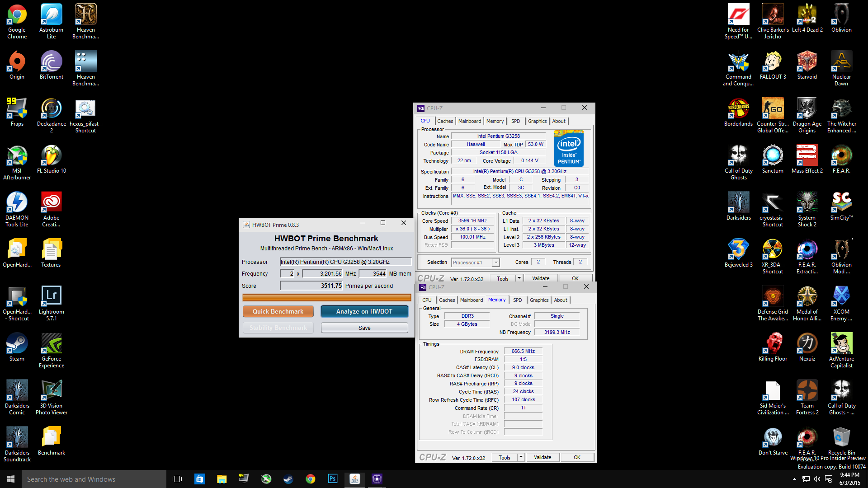868x488 pixels.
Task: Open DAEMON Tools Lite icon
Action: [17, 210]
